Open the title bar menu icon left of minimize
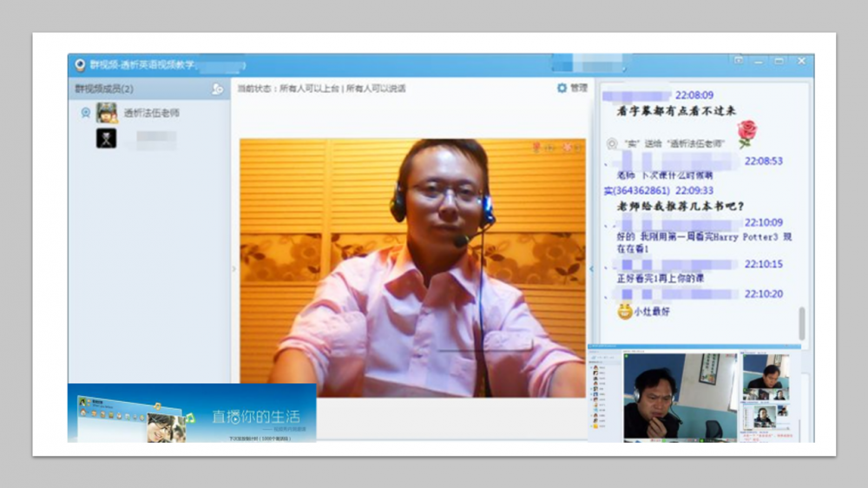Screen dimensions: 868x488 [739, 61]
